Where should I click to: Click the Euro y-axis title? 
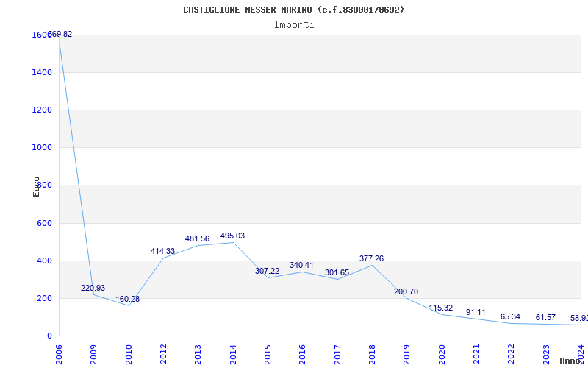(x=36, y=186)
